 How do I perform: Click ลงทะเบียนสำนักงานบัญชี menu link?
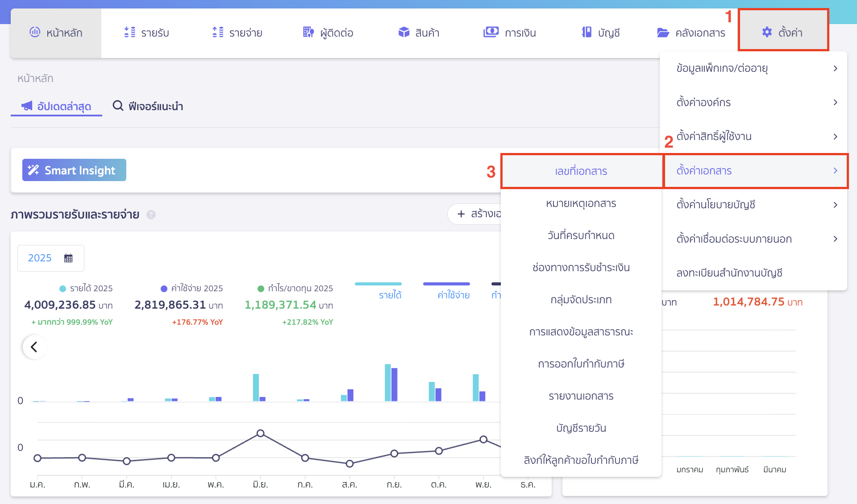tap(729, 273)
